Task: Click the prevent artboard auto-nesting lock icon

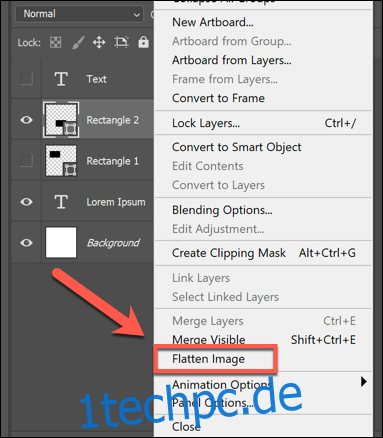Action: 121,42
